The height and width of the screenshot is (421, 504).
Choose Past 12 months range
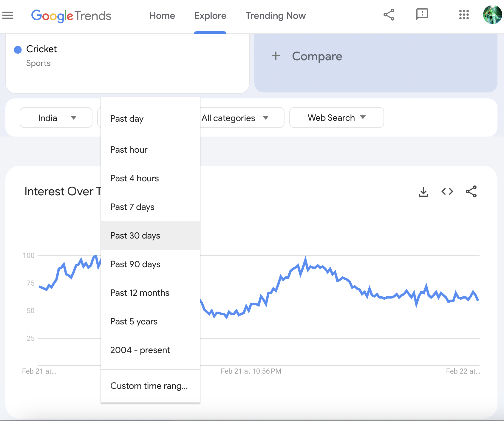click(x=151, y=293)
